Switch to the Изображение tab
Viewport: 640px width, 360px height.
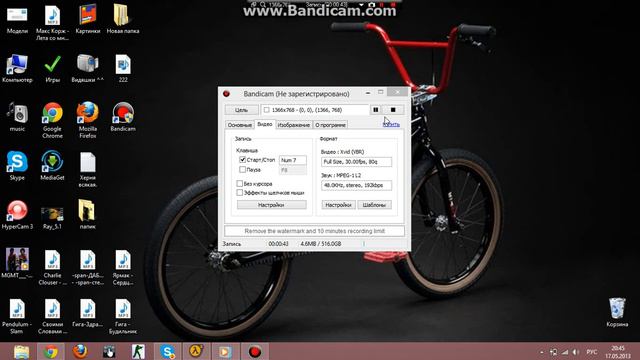pyautogui.click(x=294, y=125)
